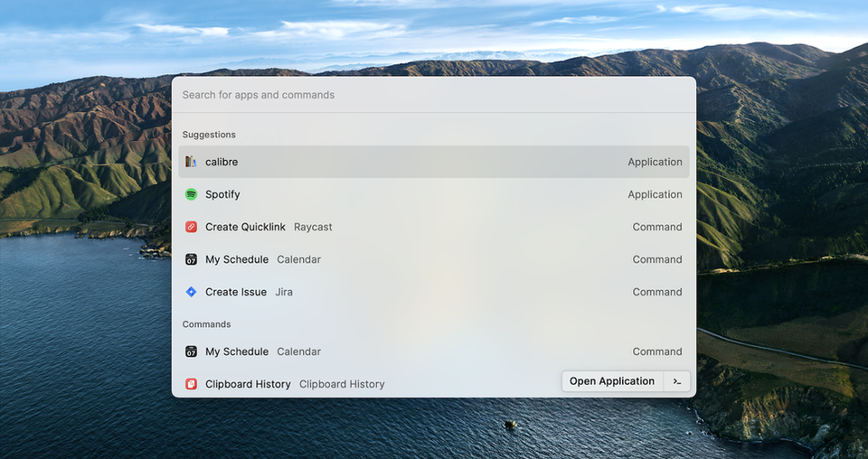
Task: Select the calibre application entry
Action: coord(433,162)
